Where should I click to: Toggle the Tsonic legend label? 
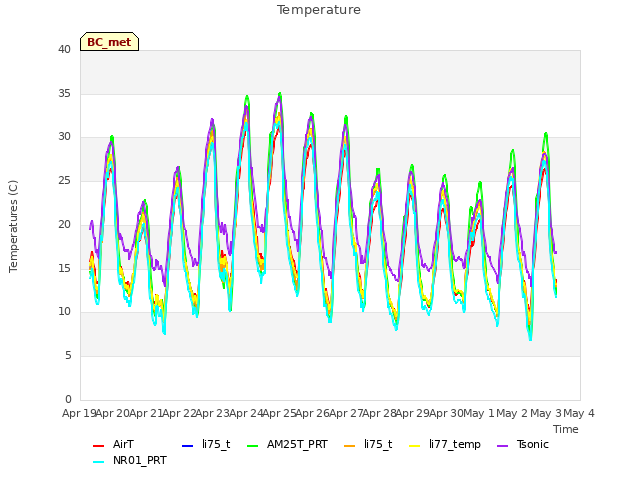pyautogui.click(x=533, y=444)
